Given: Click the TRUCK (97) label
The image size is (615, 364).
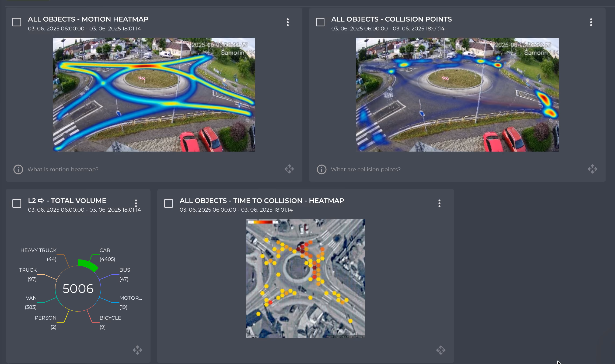Looking at the screenshot, I should coord(28,274).
